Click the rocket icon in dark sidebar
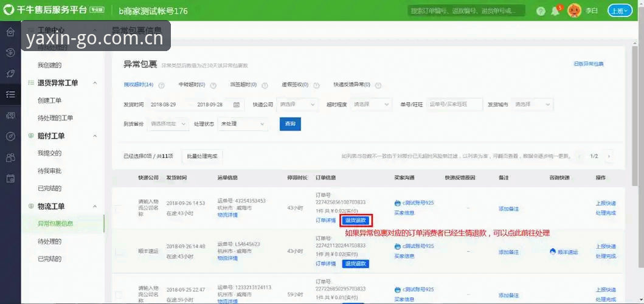Image resolution: width=644 pixels, height=304 pixels. tap(10, 74)
